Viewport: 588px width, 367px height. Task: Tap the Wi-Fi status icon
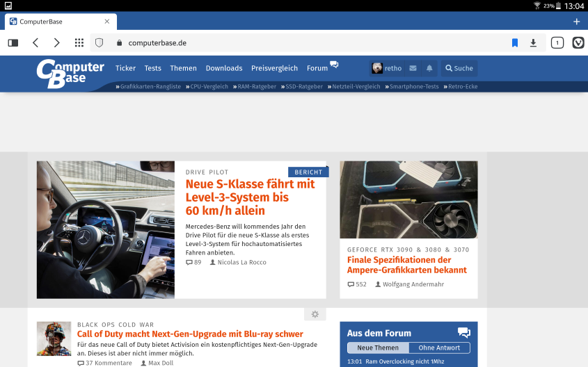[x=537, y=6]
